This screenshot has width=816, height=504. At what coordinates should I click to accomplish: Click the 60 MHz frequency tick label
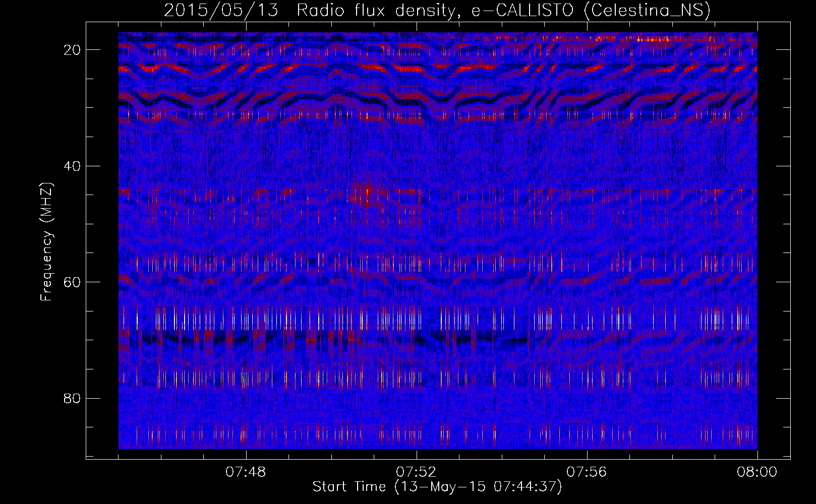pyautogui.click(x=73, y=282)
